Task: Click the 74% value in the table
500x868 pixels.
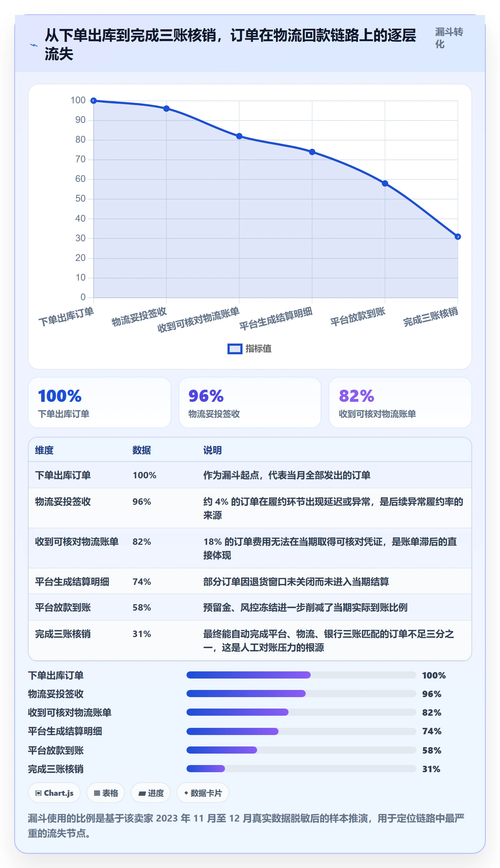Action: pyautogui.click(x=142, y=582)
